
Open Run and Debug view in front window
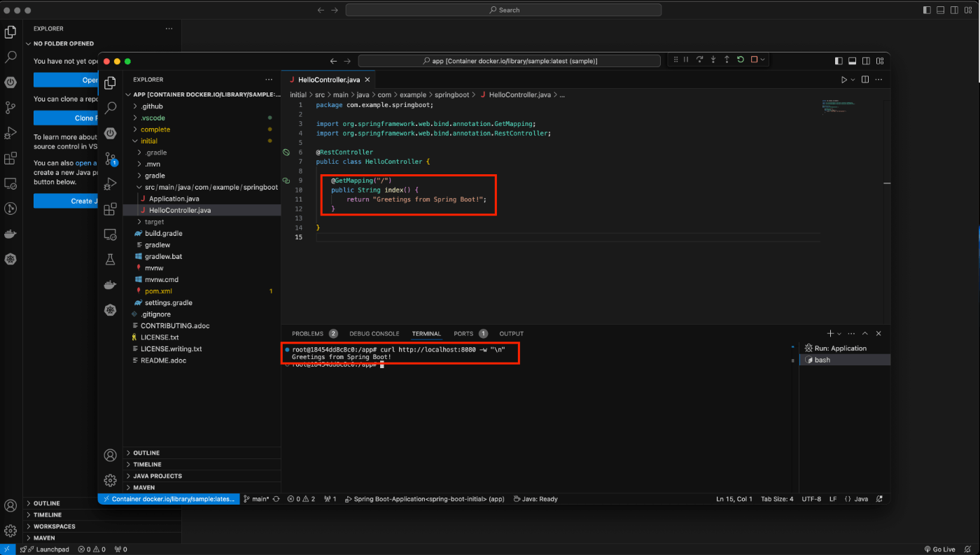(110, 184)
